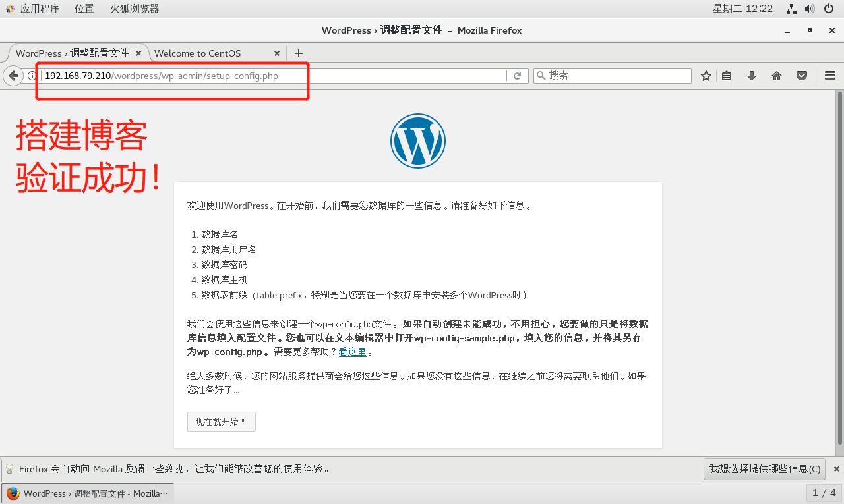
Task: Go to Firefox home page icon
Action: click(777, 76)
